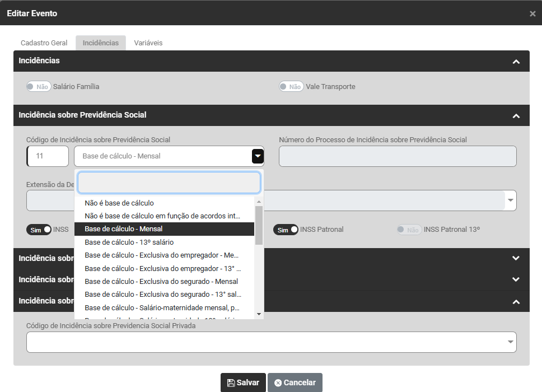Screen dimensions: 542x392
Task: Open the Extensão dropdown arrow
Action: 511,200
